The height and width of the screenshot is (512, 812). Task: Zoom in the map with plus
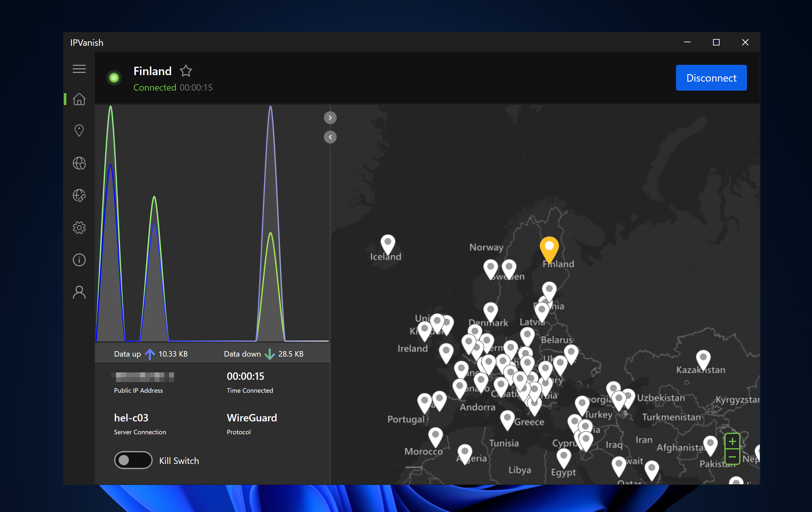tap(732, 441)
